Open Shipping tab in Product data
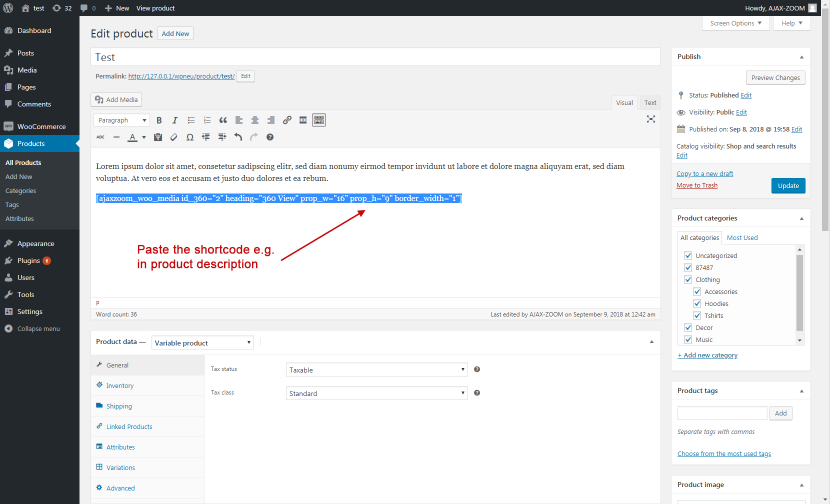Screen dimensions: 830x504 tap(147, 406)
